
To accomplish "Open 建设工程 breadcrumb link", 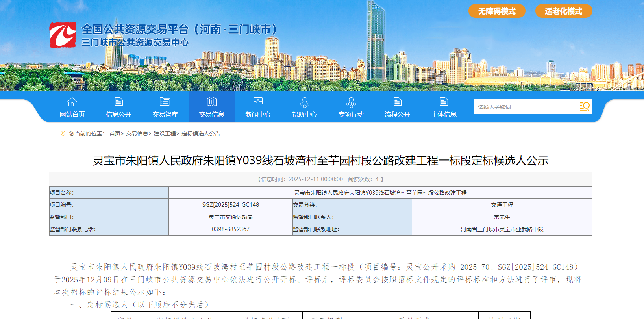I will (x=165, y=134).
